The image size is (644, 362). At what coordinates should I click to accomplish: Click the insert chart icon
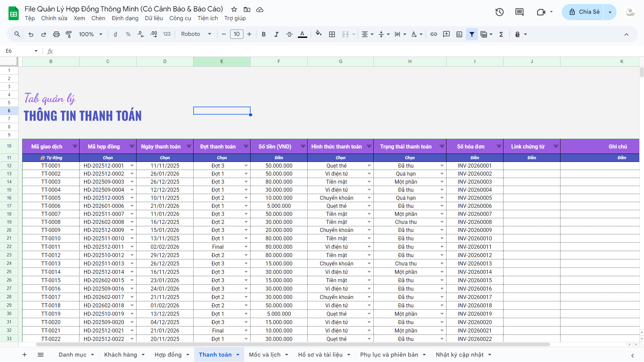pyautogui.click(x=459, y=34)
